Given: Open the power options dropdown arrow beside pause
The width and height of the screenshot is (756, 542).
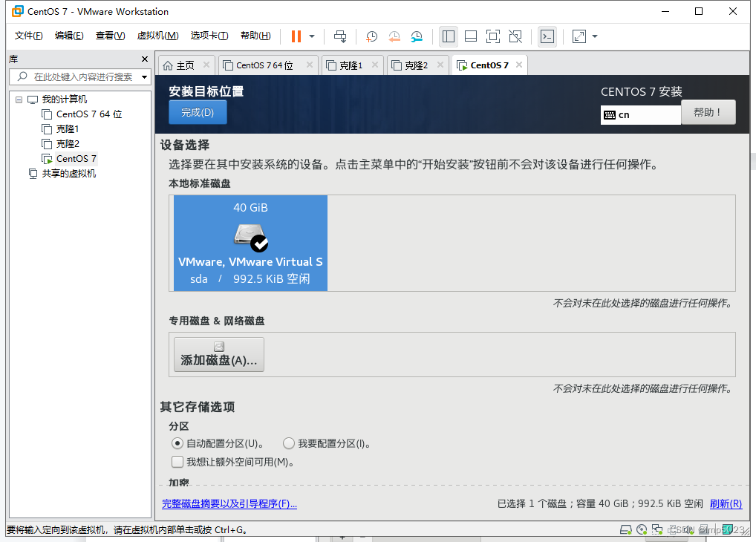Looking at the screenshot, I should 312,36.
